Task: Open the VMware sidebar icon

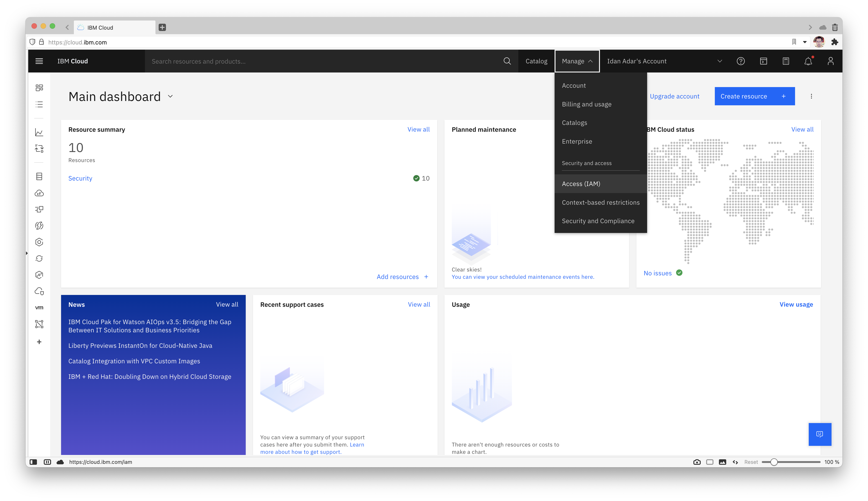Action: pos(39,308)
